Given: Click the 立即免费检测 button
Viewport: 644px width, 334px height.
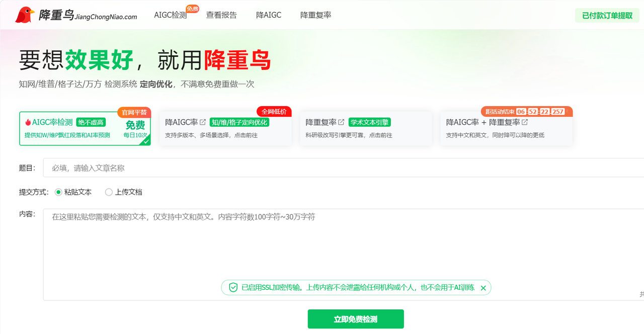Looking at the screenshot, I should [x=356, y=319].
